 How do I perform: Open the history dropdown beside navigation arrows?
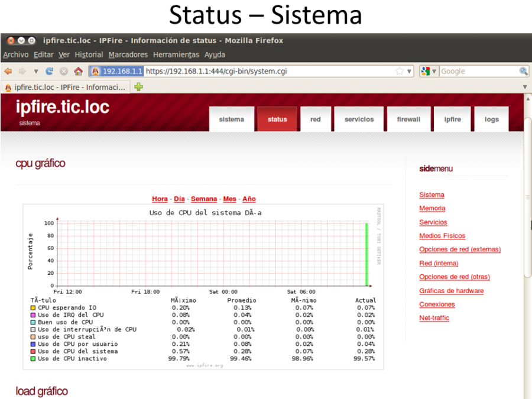point(35,71)
